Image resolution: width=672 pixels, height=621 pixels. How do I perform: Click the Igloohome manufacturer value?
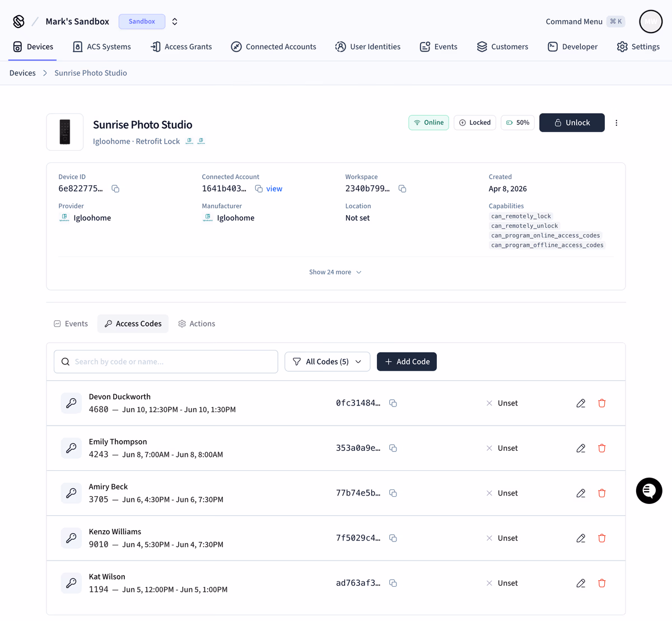(228, 218)
